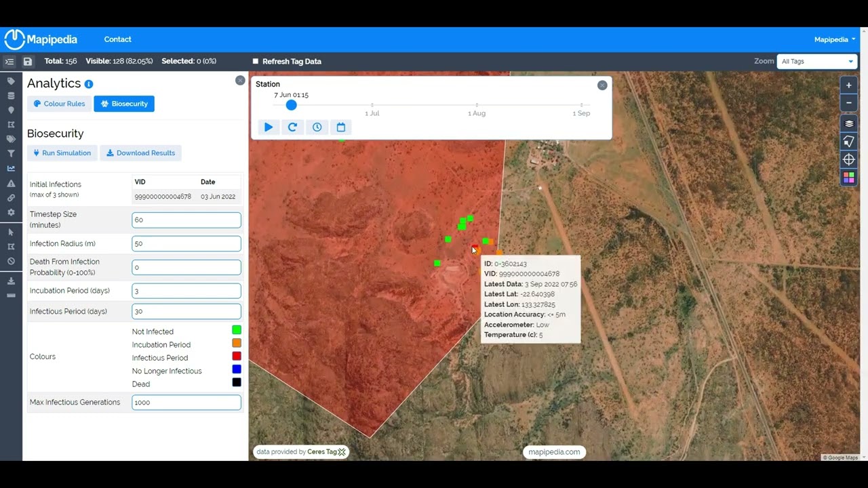Click the timeline clock button
The image size is (868, 488).
click(x=317, y=127)
